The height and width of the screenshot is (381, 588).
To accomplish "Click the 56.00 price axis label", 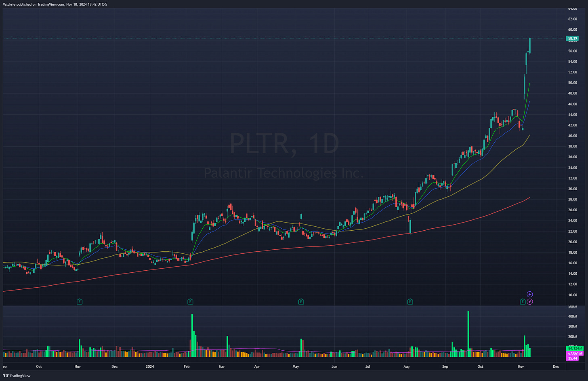I will (x=572, y=51).
